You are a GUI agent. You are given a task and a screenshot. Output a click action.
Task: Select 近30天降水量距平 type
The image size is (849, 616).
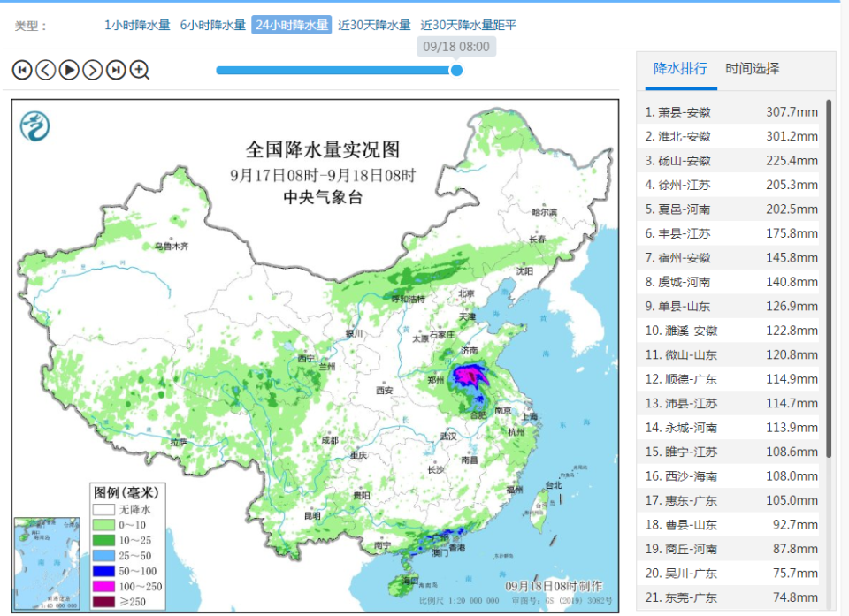pos(470,26)
